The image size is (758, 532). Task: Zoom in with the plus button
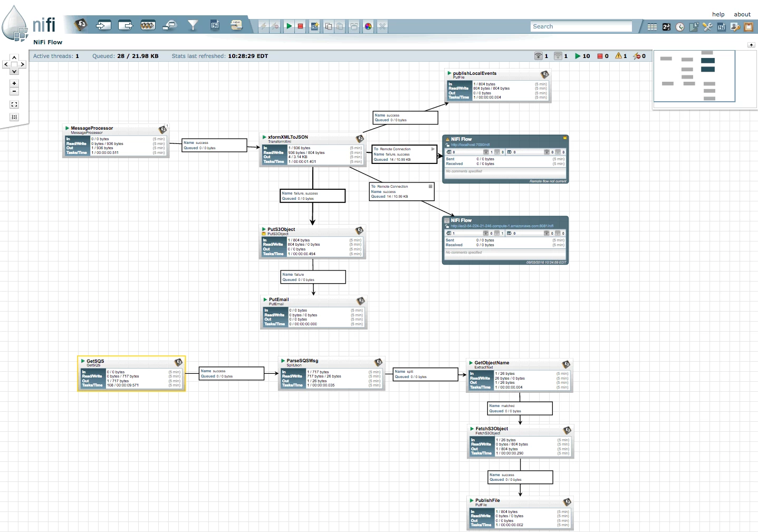pyautogui.click(x=14, y=83)
